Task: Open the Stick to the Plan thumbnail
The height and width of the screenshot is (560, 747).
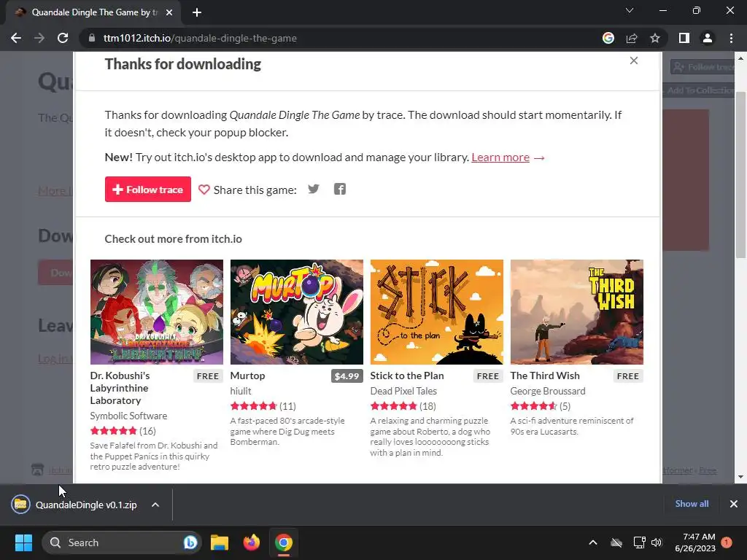Action: point(437,312)
